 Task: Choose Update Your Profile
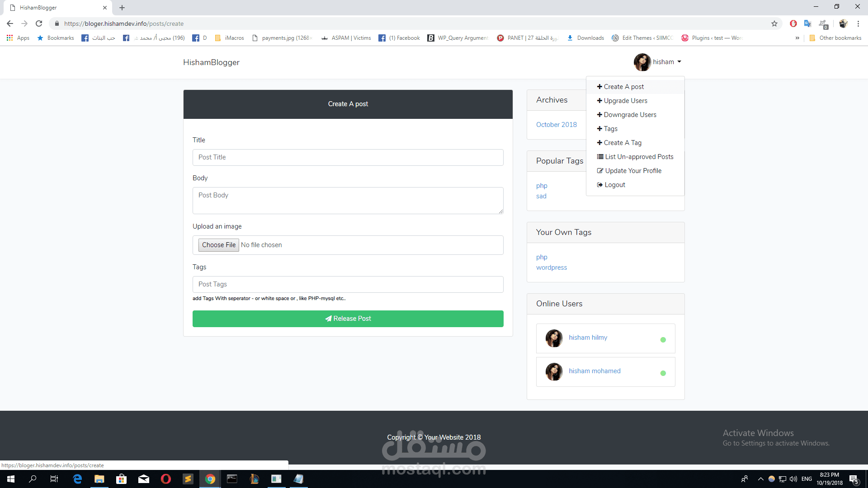(635, 171)
